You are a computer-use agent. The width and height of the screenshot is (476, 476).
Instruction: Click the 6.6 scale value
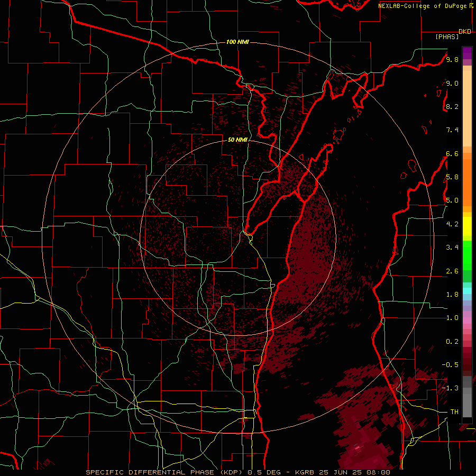[452, 153]
